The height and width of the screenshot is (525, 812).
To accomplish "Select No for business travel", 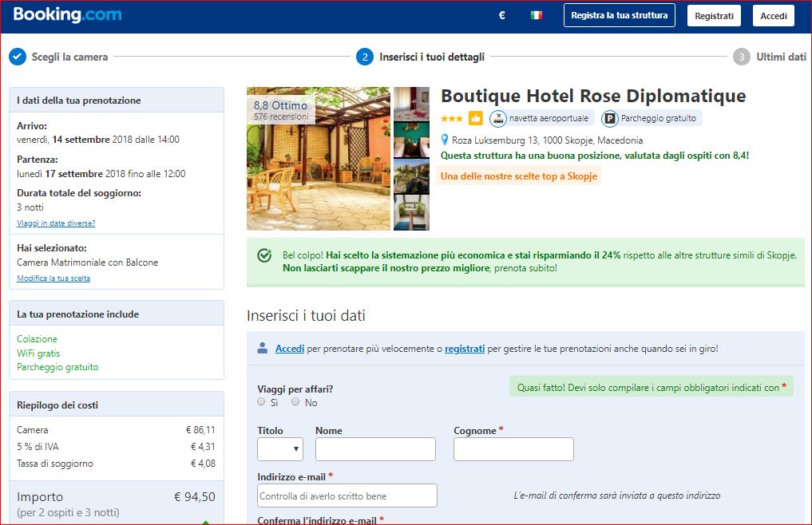I will [295, 402].
